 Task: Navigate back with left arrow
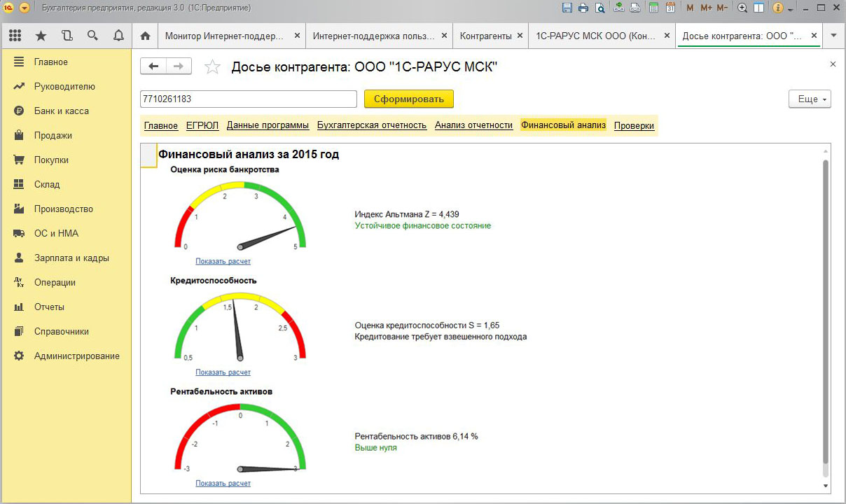[153, 66]
